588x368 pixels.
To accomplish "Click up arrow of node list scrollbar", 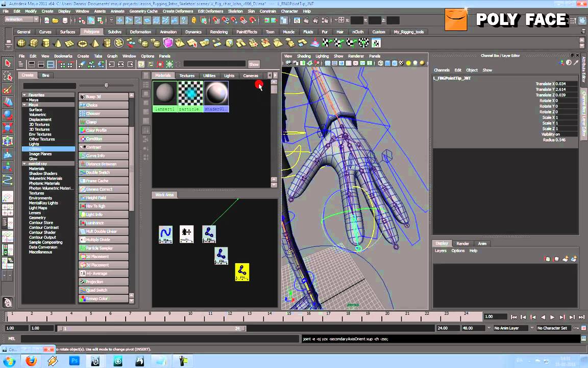I will (131, 96).
